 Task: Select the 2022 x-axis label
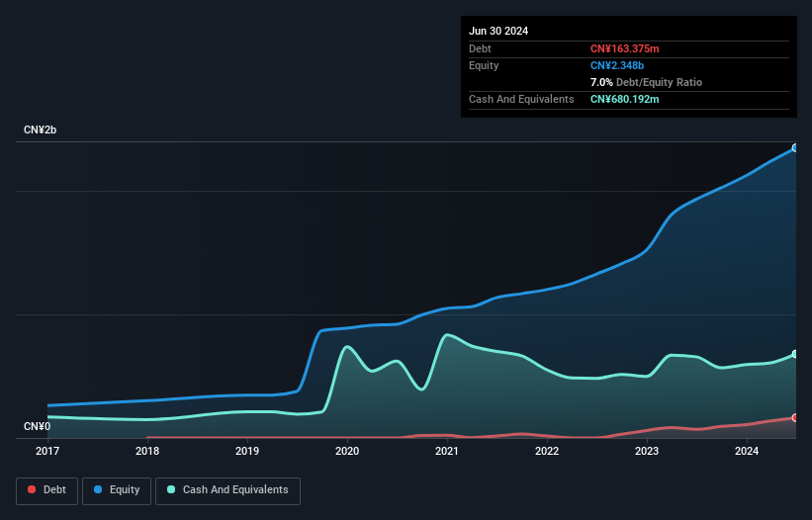coord(547,451)
